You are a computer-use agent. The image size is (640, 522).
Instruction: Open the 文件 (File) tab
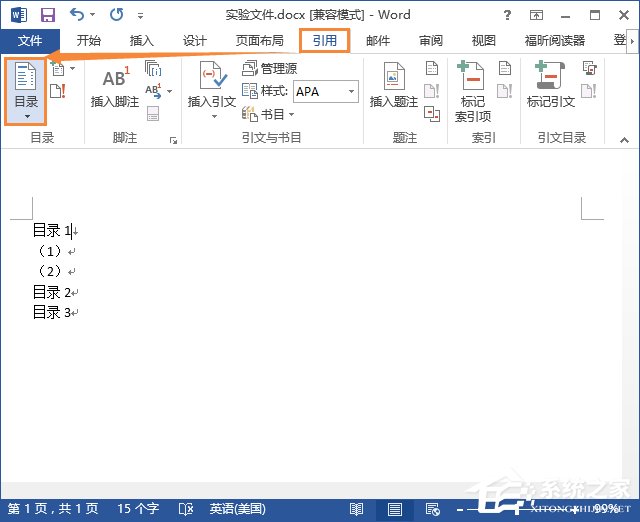[x=30, y=41]
